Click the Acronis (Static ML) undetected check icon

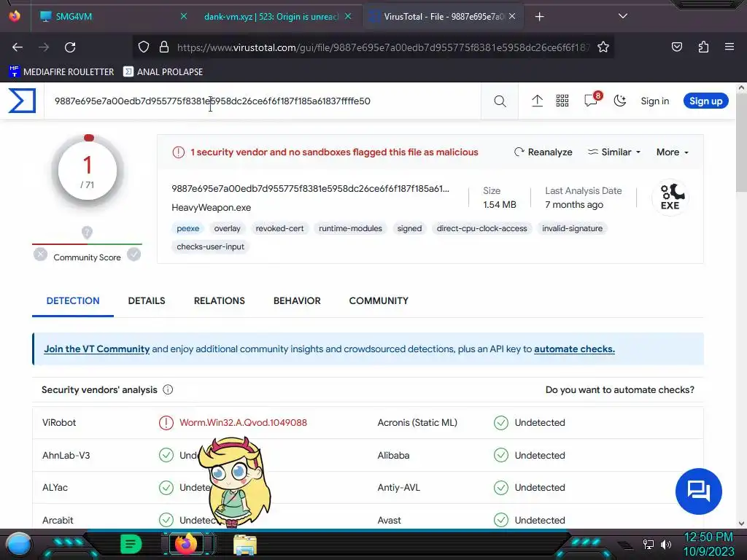(501, 423)
